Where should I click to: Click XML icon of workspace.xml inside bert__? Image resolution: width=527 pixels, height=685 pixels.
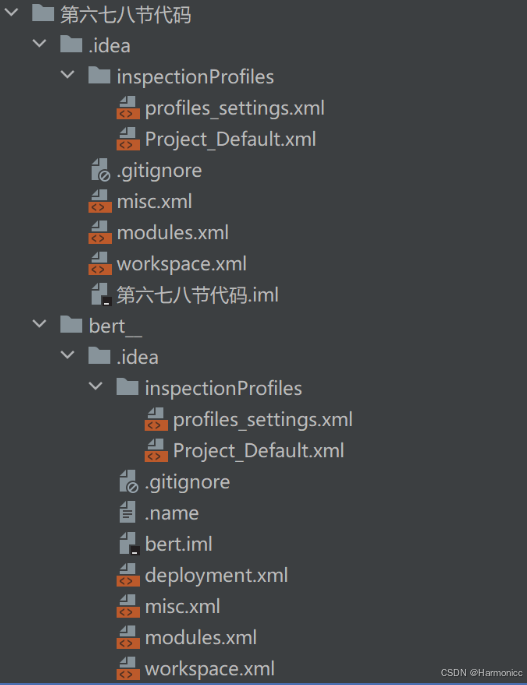(128, 668)
